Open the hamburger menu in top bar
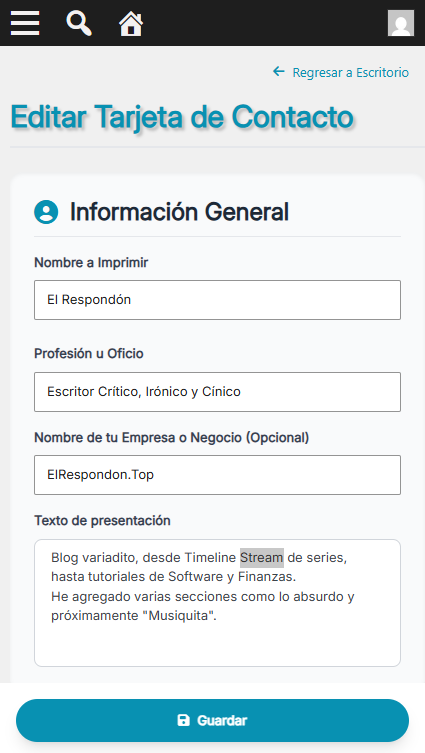 (25, 23)
